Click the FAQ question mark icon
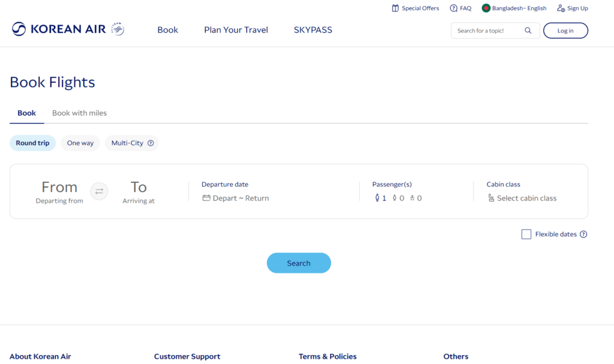The height and width of the screenshot is (364, 614). pos(453,8)
